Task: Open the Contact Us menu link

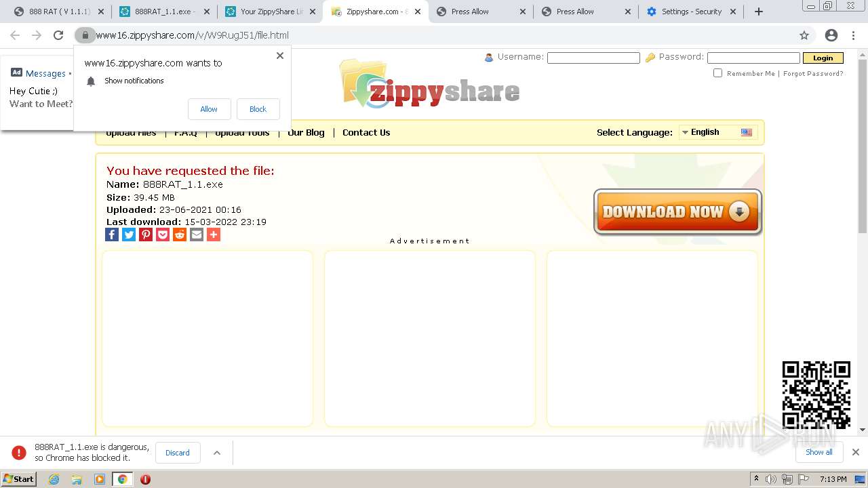Action: (366, 132)
